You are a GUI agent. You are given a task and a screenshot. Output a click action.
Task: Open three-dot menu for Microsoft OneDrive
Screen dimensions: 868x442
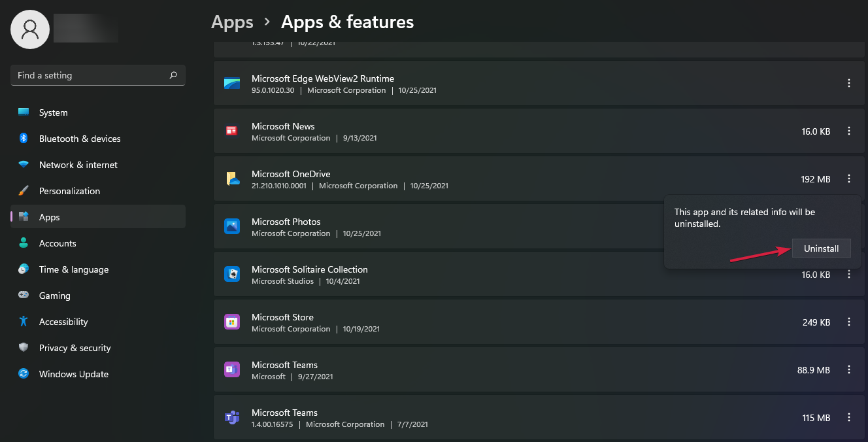pos(849,178)
